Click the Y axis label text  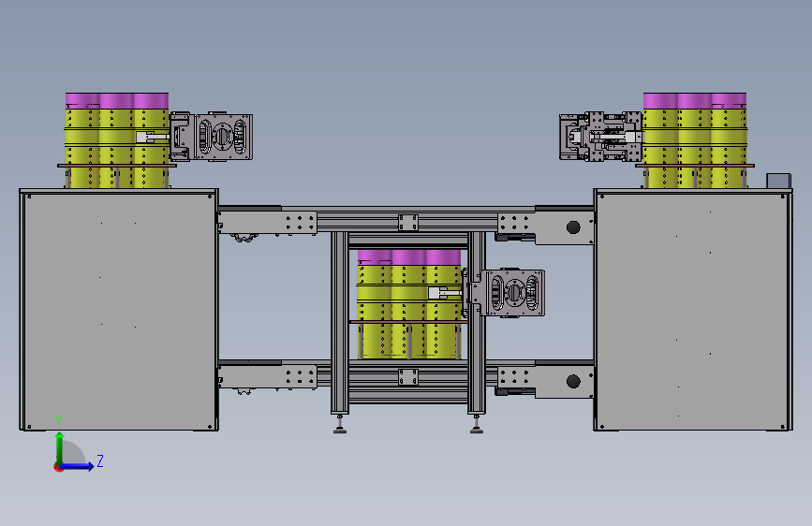point(59,421)
